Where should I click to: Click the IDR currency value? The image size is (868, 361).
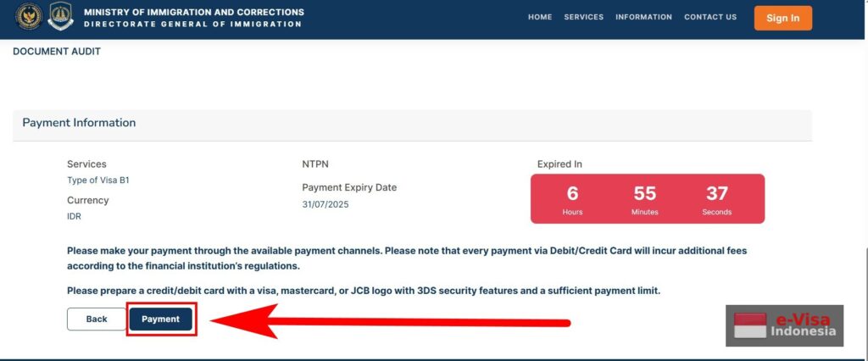pyautogui.click(x=75, y=216)
